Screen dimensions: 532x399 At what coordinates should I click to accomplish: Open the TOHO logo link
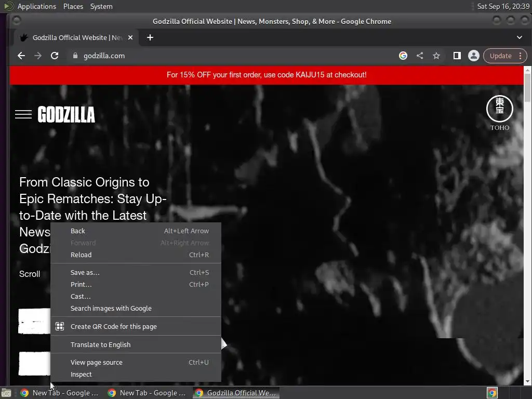pyautogui.click(x=500, y=113)
